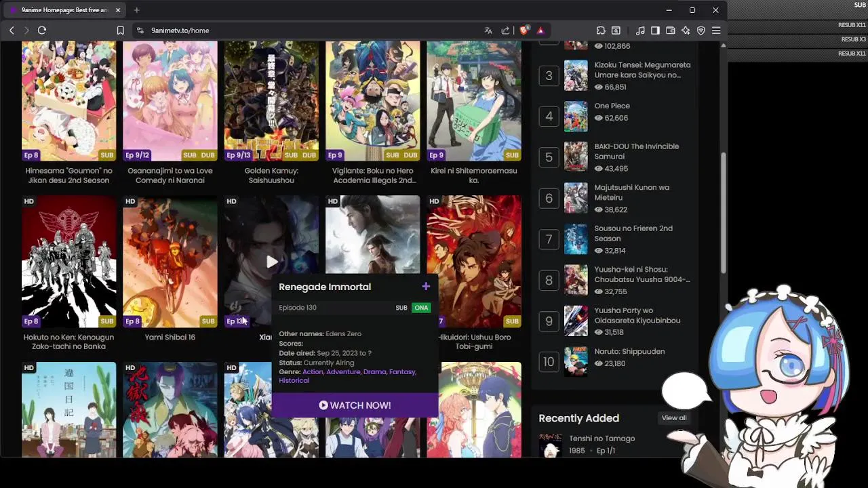Open the Brave VPN shield icon

click(701, 30)
